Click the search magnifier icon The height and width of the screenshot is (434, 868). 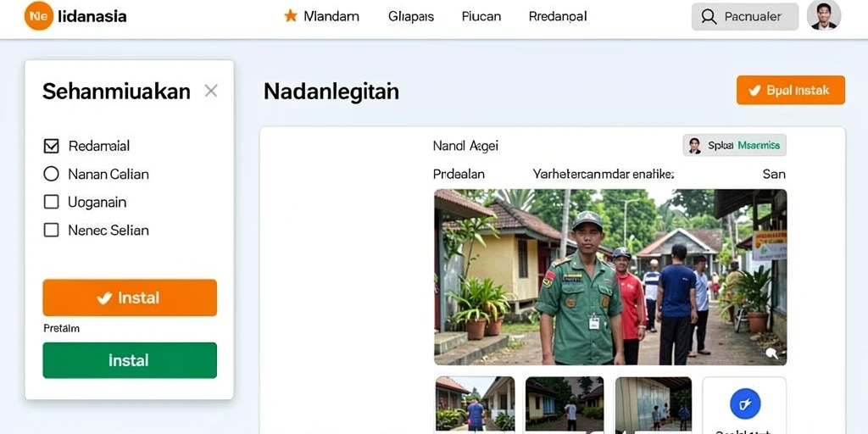709,17
